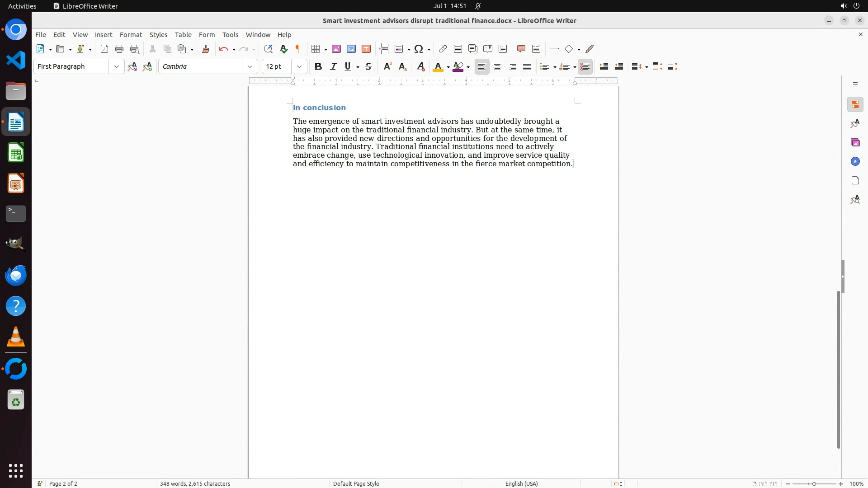
Task: Open the sidebar Navigator compass icon
Action: coord(855,162)
